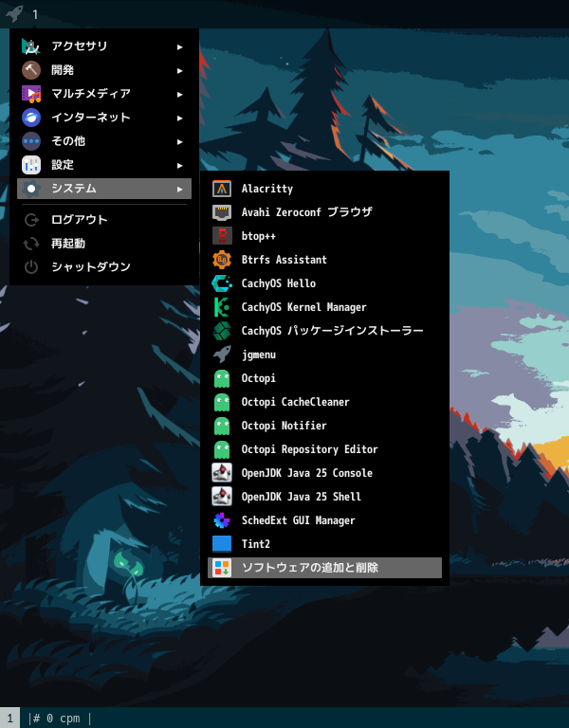The height and width of the screenshot is (728, 569).
Task: Click the マルチメディア media icon
Action: pyautogui.click(x=31, y=94)
